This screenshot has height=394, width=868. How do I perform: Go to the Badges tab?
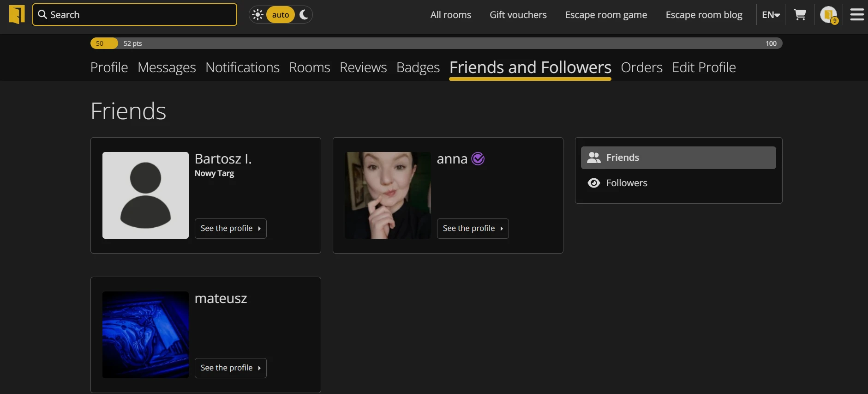pos(418,67)
